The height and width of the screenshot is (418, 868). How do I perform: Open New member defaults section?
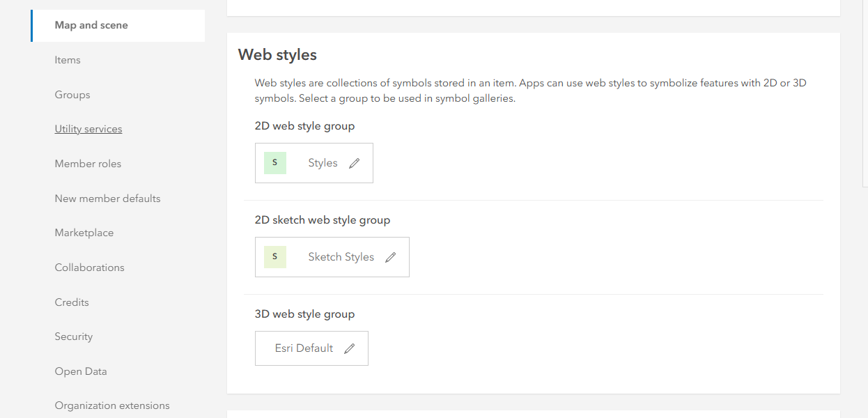tap(107, 199)
